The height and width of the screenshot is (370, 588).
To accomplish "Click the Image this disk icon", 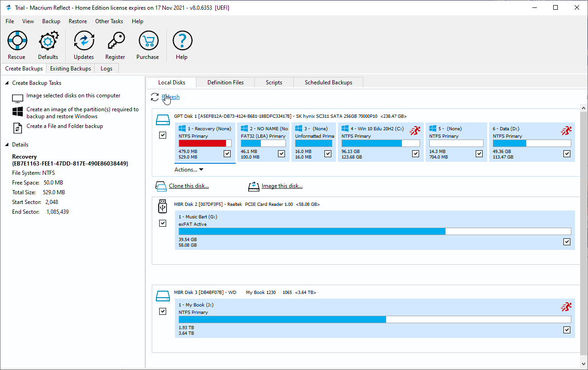I will click(254, 186).
